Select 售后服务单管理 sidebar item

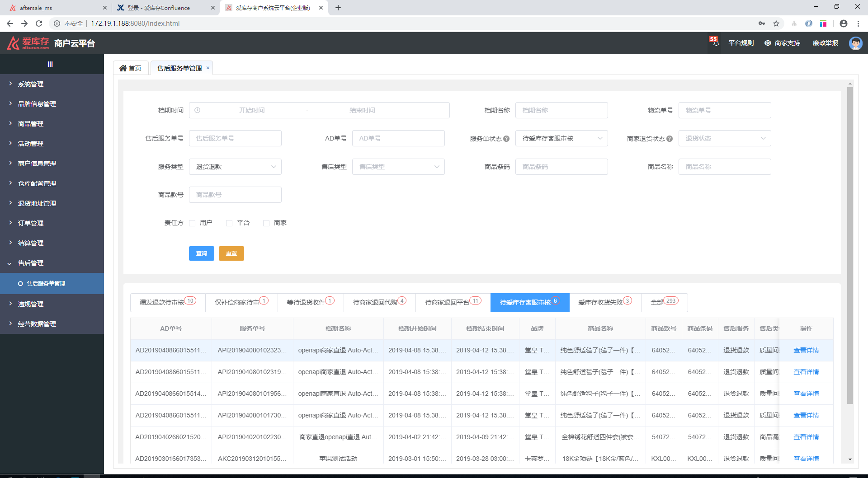click(x=52, y=284)
